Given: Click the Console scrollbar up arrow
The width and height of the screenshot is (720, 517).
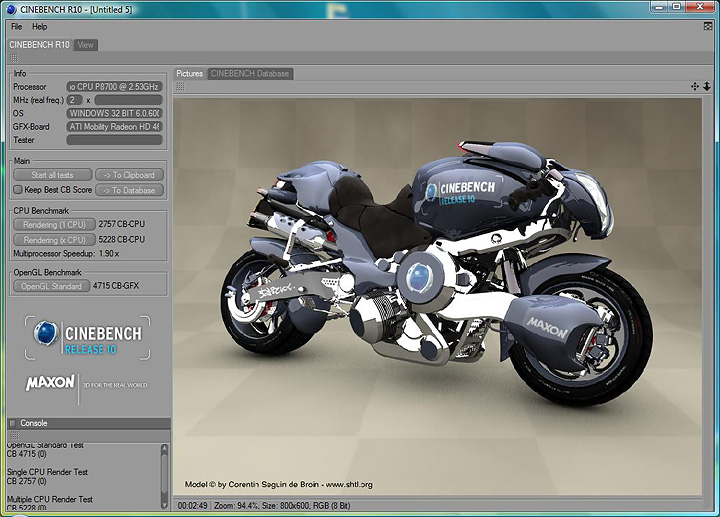Looking at the screenshot, I should 164,448.
